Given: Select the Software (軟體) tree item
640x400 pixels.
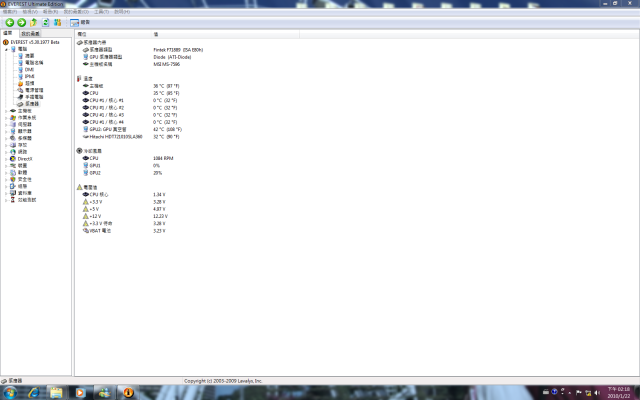Looking at the screenshot, I should coord(18,173).
